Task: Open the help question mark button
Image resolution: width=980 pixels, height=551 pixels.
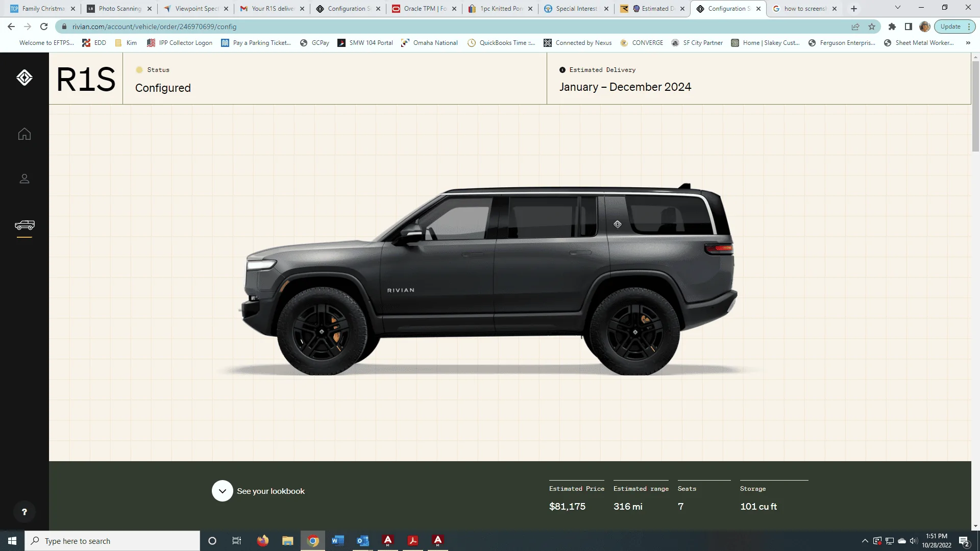Action: [24, 512]
